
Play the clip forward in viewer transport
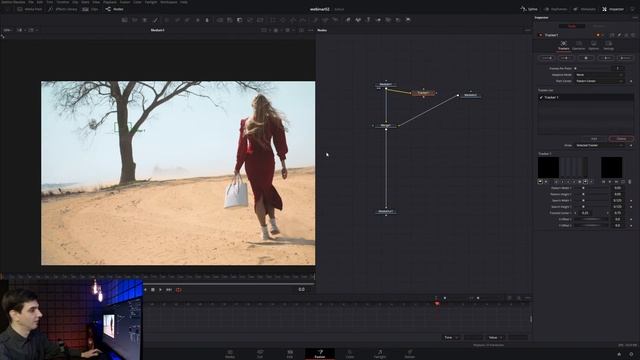click(160, 290)
